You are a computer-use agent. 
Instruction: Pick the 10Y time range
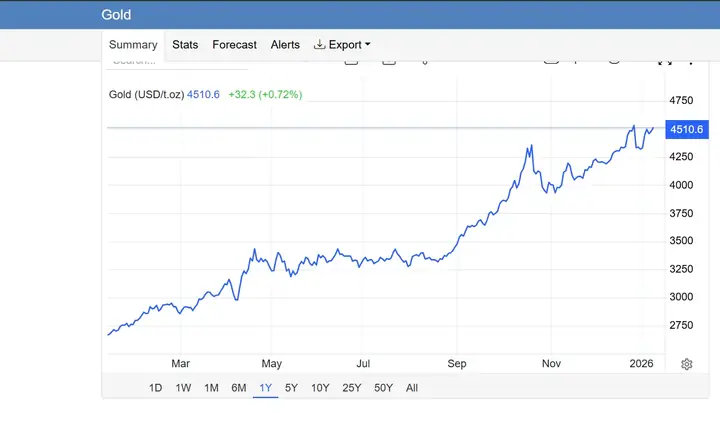pyautogui.click(x=320, y=388)
